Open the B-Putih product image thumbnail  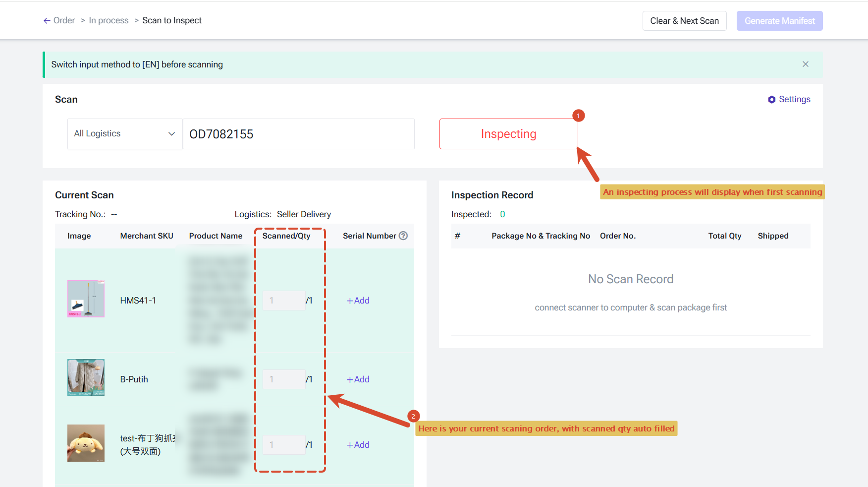86,378
